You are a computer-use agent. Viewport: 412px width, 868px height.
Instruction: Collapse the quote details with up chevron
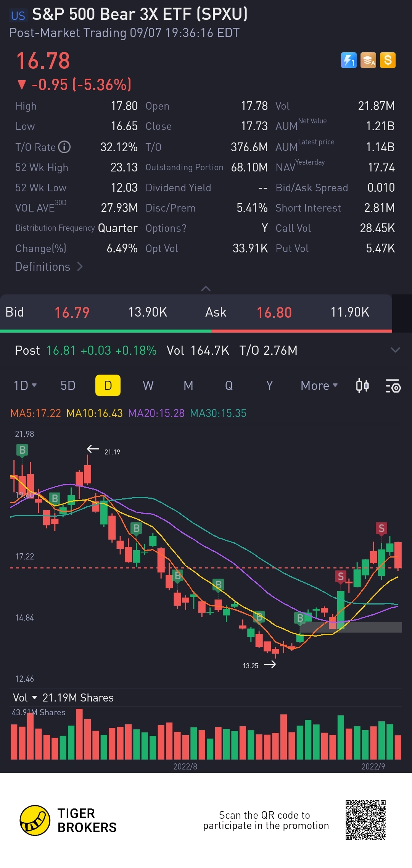click(206, 289)
